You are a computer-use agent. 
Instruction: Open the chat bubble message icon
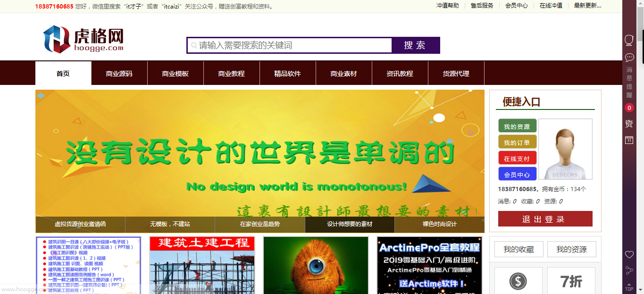click(629, 58)
